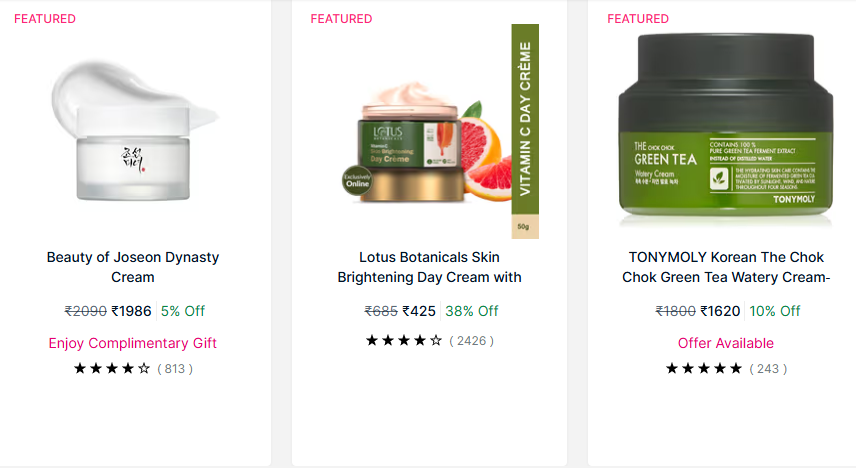The width and height of the screenshot is (856, 468).
Task: Click the Exclusively Online badge on Lotus product
Action: click(x=358, y=183)
